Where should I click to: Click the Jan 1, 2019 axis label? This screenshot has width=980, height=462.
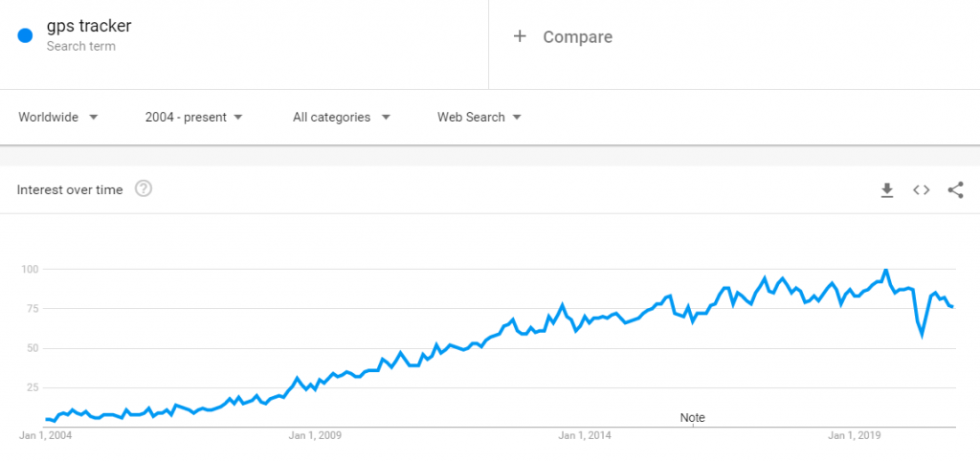click(856, 436)
